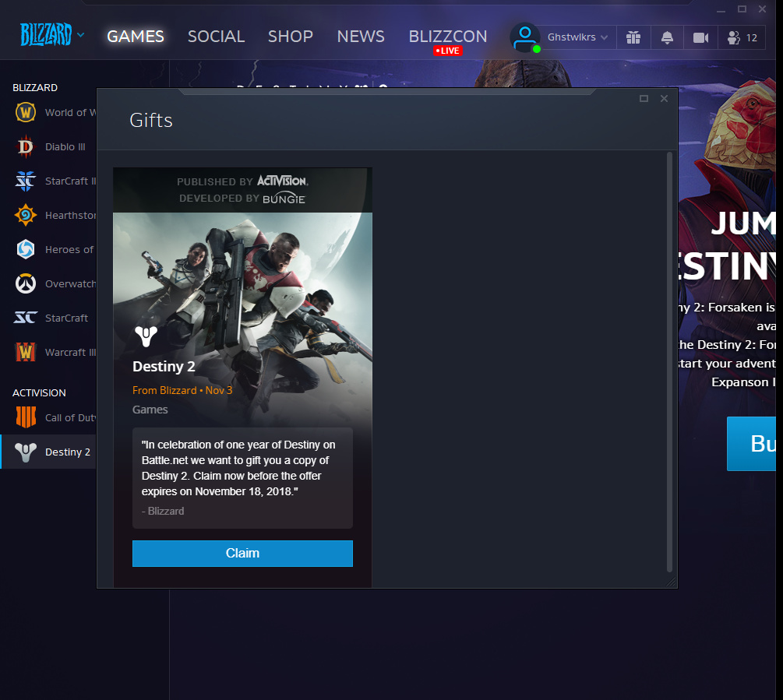Viewport: 783px width, 700px height.
Task: Open the SHOP tab
Action: (290, 37)
